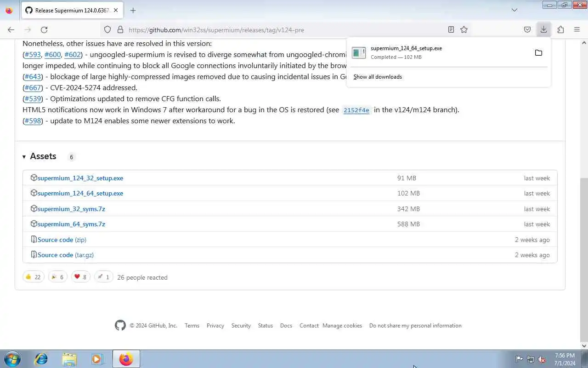Open Windows Start orb
588x368 pixels.
(x=12, y=359)
